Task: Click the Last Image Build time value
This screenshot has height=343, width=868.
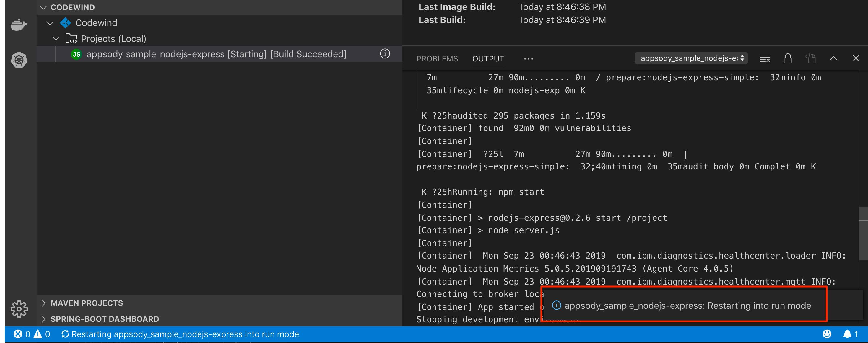Action: (x=562, y=7)
